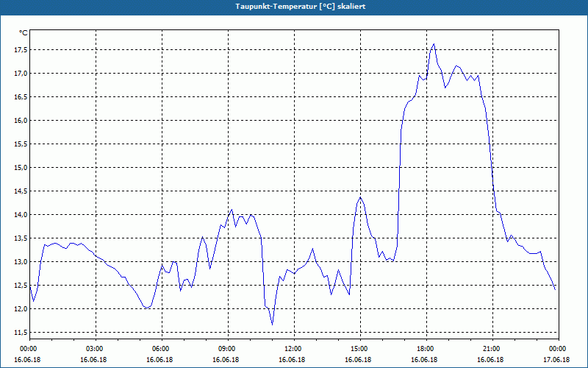This screenshot has height=368, width=588.
Task: Pick the 16.06.18 date under 15:00
Action: click(x=358, y=360)
